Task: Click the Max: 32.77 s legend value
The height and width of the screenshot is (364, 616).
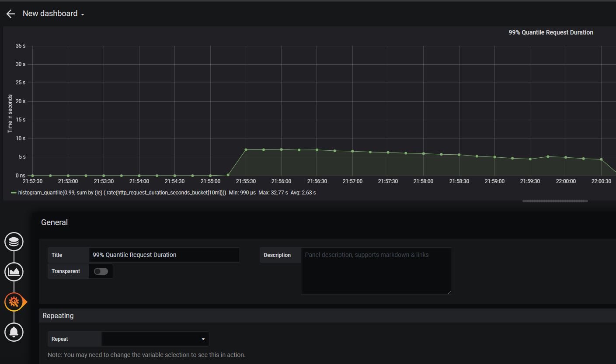Action: [x=273, y=193]
